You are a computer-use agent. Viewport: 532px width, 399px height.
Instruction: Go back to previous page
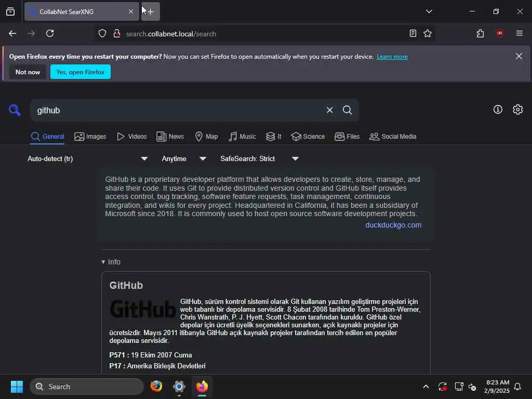pos(12,34)
